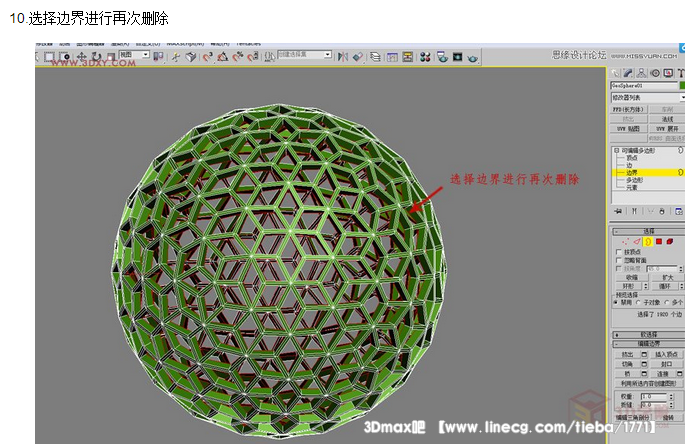Screen dimensions: 685x444
Task: Select 元素 in the modifier stack
Action: tap(632, 187)
